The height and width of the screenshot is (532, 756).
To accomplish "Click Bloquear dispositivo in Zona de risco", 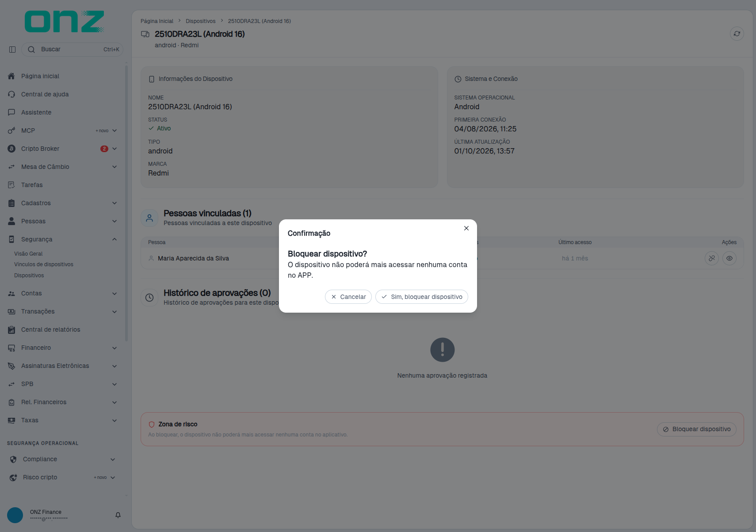I will tap(697, 429).
